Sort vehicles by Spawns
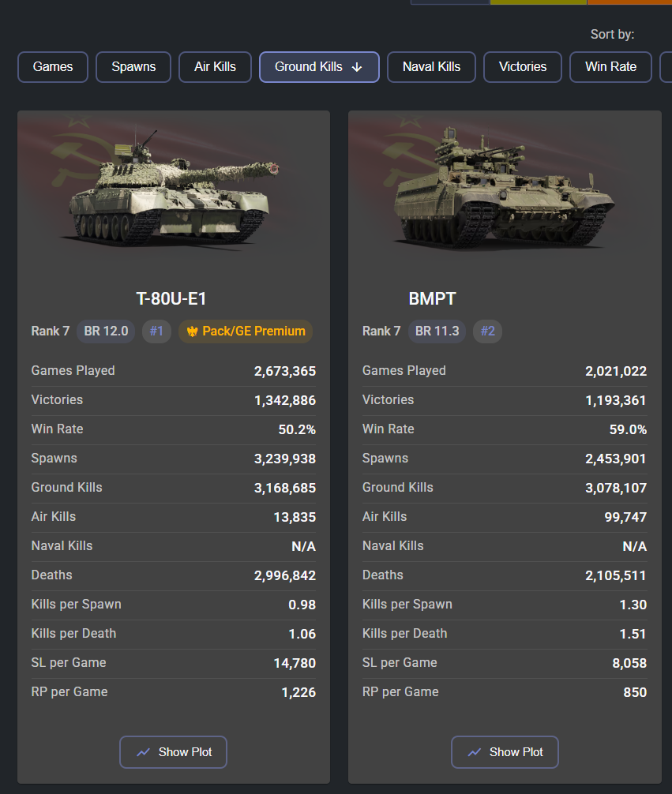 coord(133,67)
